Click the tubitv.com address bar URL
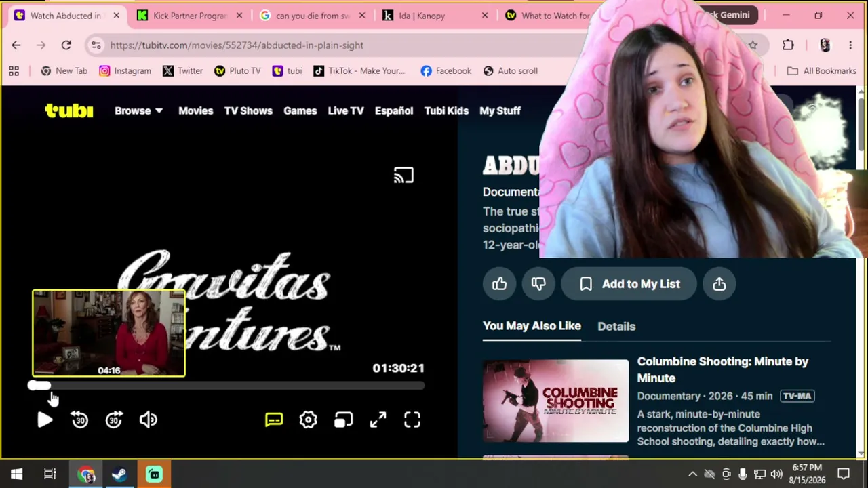This screenshot has height=488, width=868. pos(237,45)
